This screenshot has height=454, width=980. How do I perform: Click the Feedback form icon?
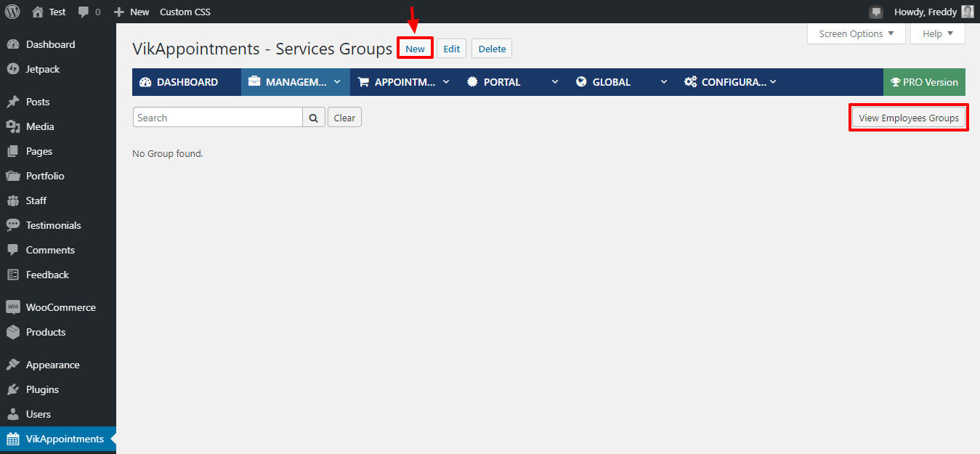tap(13, 275)
